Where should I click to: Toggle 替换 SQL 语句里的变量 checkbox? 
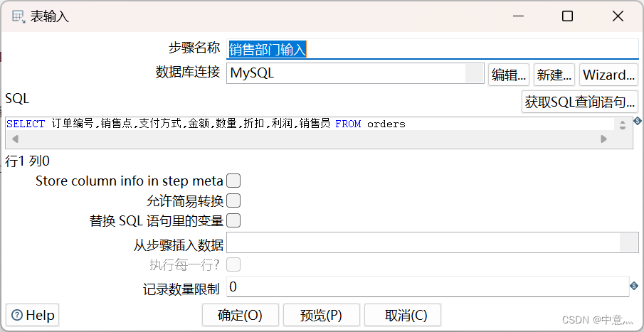coord(233,221)
